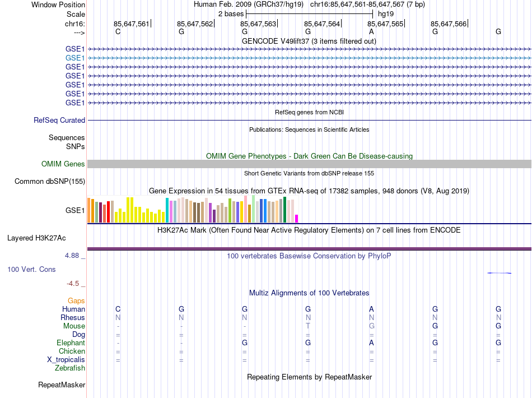Open the OMIM Genes track label
Screen dimensions: 532x398
pos(63,164)
